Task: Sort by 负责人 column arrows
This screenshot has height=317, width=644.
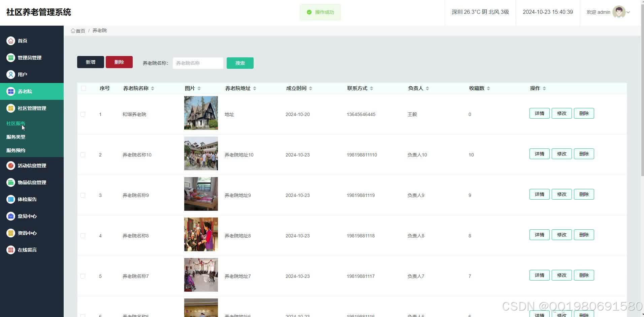Action: tap(427, 88)
